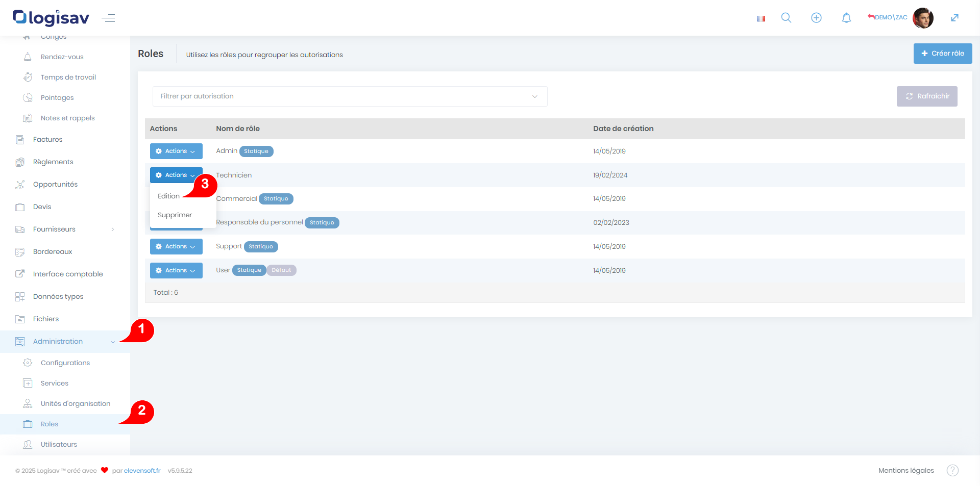This screenshot has width=980, height=486.
Task: Click the Rafraîchir button
Action: pyautogui.click(x=927, y=96)
